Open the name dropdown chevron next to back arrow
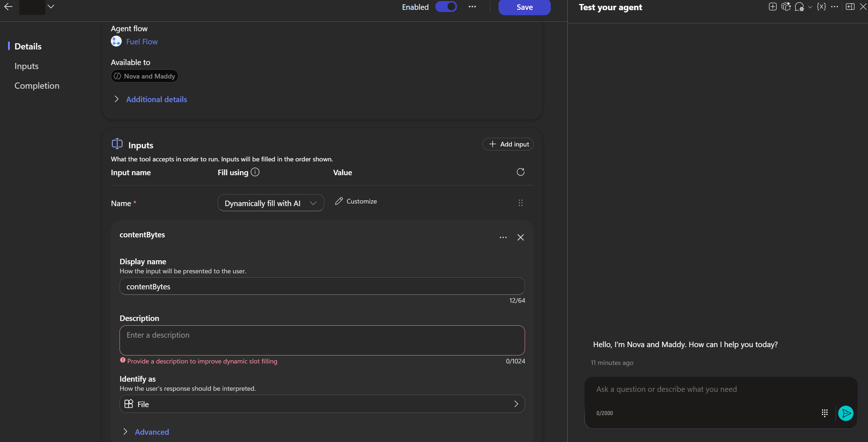 (51, 7)
